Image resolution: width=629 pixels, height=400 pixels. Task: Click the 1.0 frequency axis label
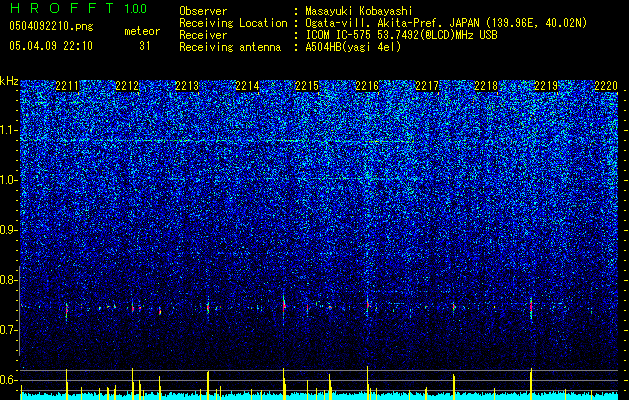(7, 180)
